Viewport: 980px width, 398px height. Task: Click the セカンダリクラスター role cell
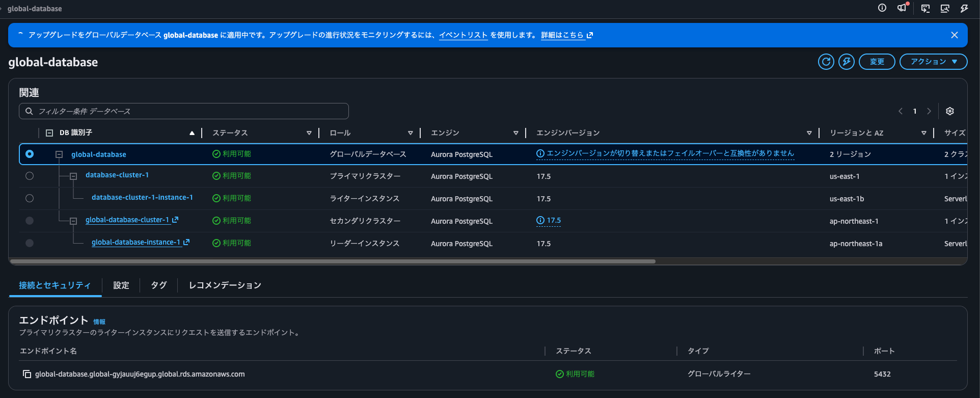pos(365,221)
